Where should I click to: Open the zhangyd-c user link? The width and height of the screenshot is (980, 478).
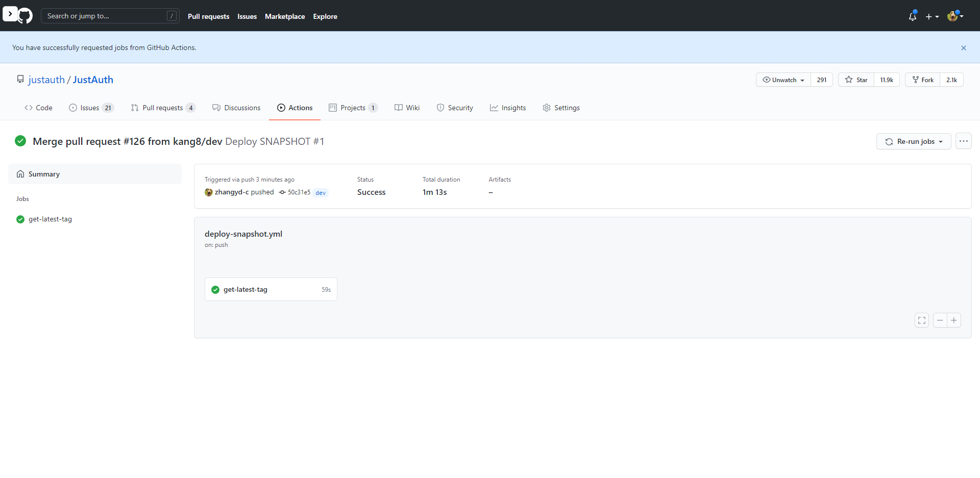(232, 192)
